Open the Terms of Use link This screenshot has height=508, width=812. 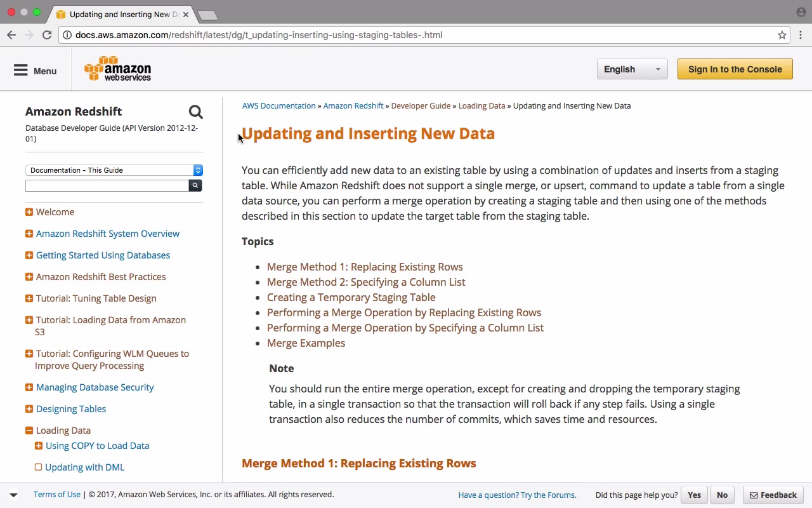coord(57,495)
